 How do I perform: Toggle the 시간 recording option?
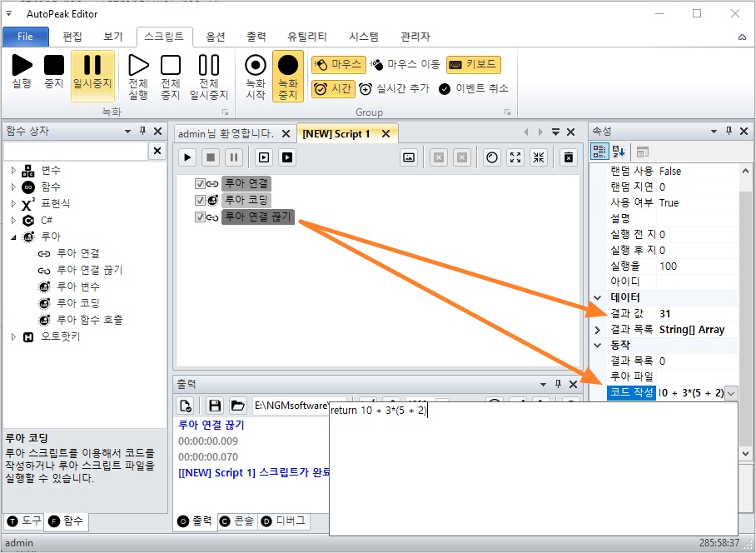point(333,89)
